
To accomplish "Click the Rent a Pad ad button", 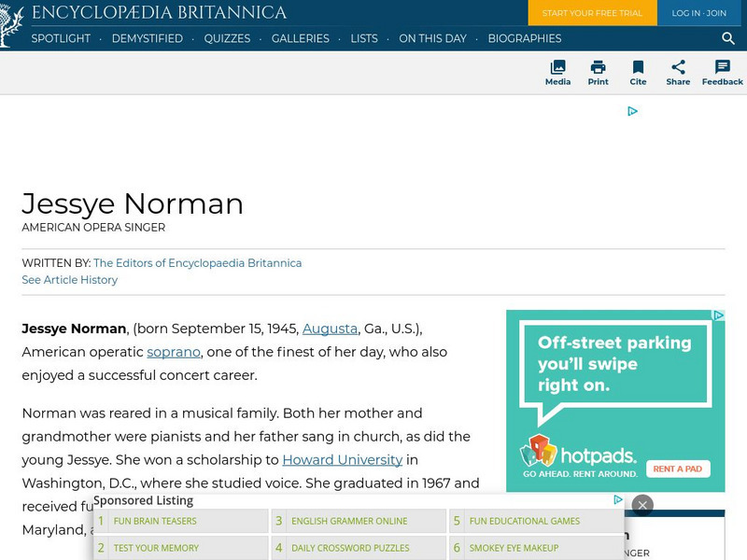I will click(x=677, y=469).
